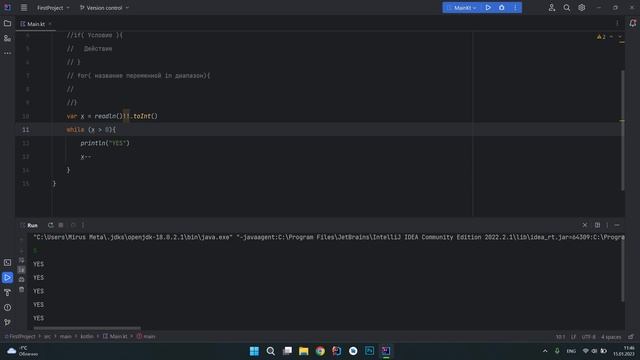Open the Problems tool window
Screen dimensions: 640x360
pos(7,307)
